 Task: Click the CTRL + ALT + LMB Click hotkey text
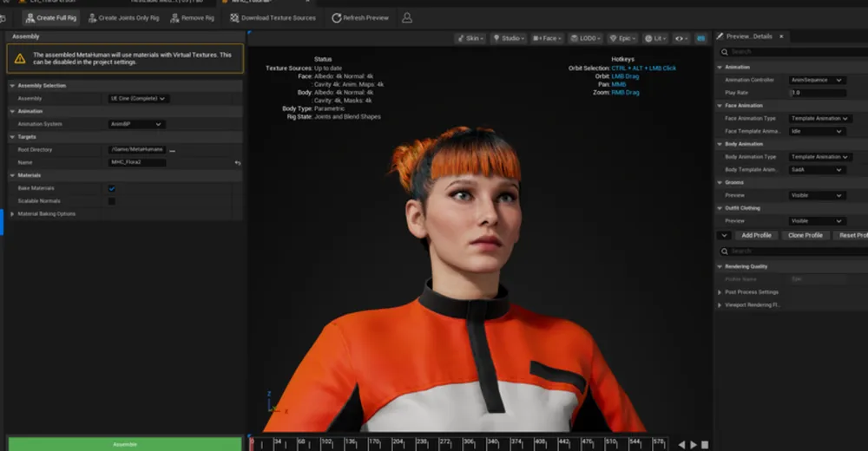(643, 68)
